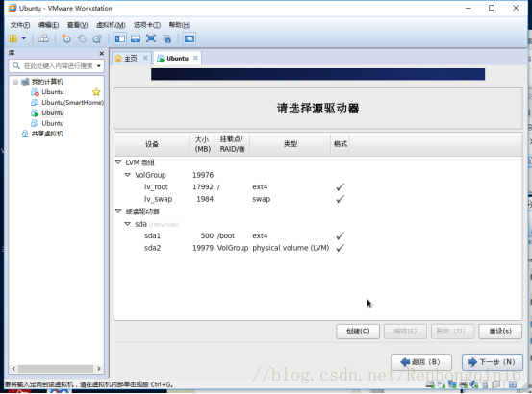Open the 编辑(E) menu

[x=48, y=25]
